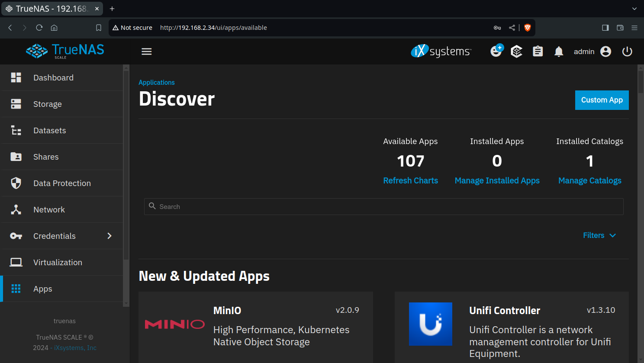Viewport: 644px width, 363px height.
Task: Open the browser main menu icon
Action: pos(634,28)
